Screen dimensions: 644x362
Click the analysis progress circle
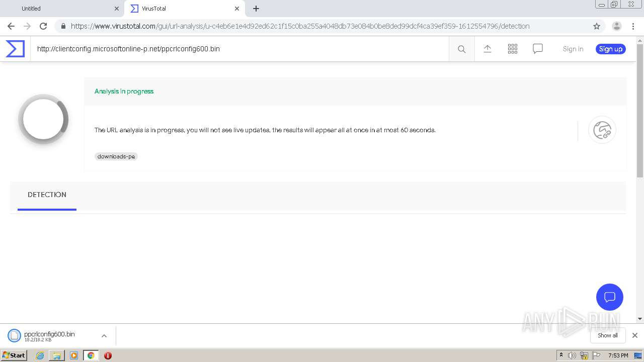43,119
